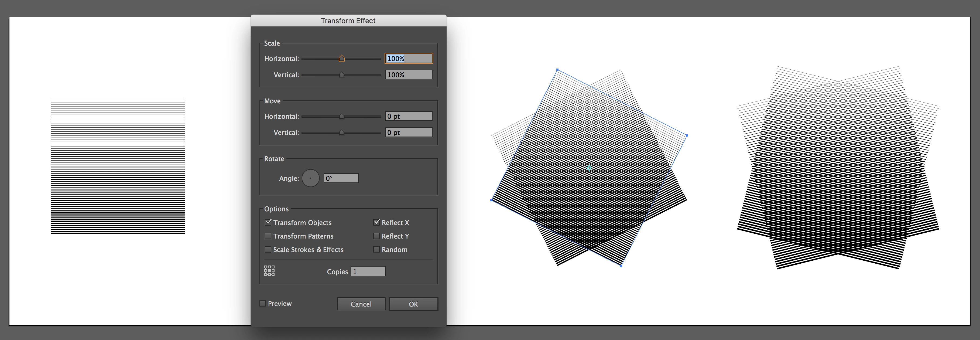Click the Scale Vertical slider thumb
The width and height of the screenshot is (980, 340).
coord(342,75)
